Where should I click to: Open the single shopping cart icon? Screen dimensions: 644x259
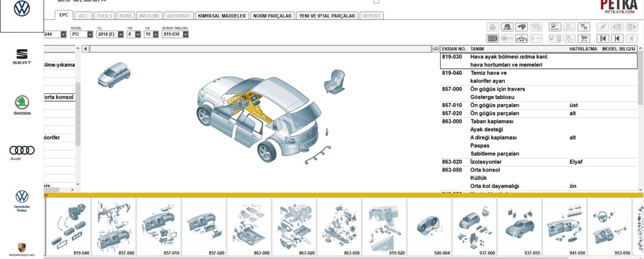(583, 39)
